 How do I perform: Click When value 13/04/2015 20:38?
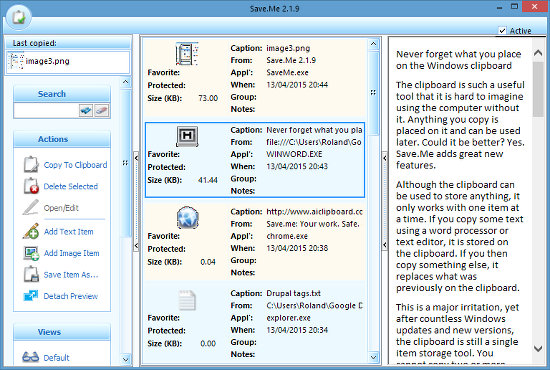(297, 248)
